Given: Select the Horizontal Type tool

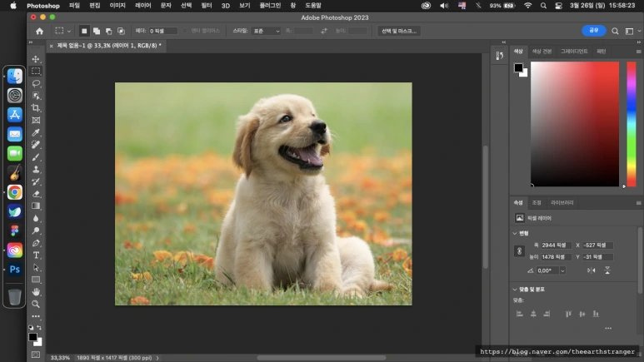Looking at the screenshot, I should click(x=36, y=255).
